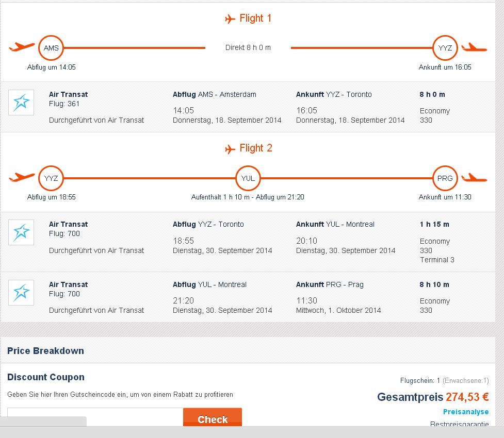Screen dimensions: 504x438
Task: Click the YUL stopover airport circle
Action: pos(248,178)
